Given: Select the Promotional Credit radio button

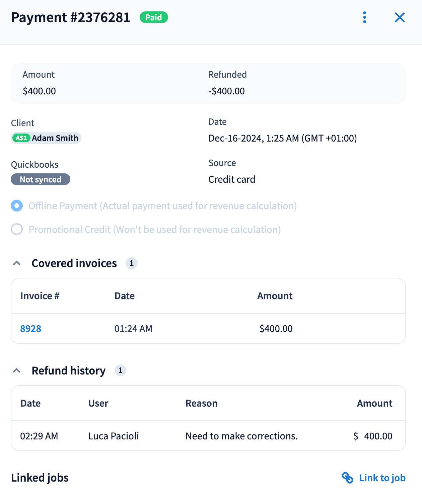Looking at the screenshot, I should (x=17, y=230).
